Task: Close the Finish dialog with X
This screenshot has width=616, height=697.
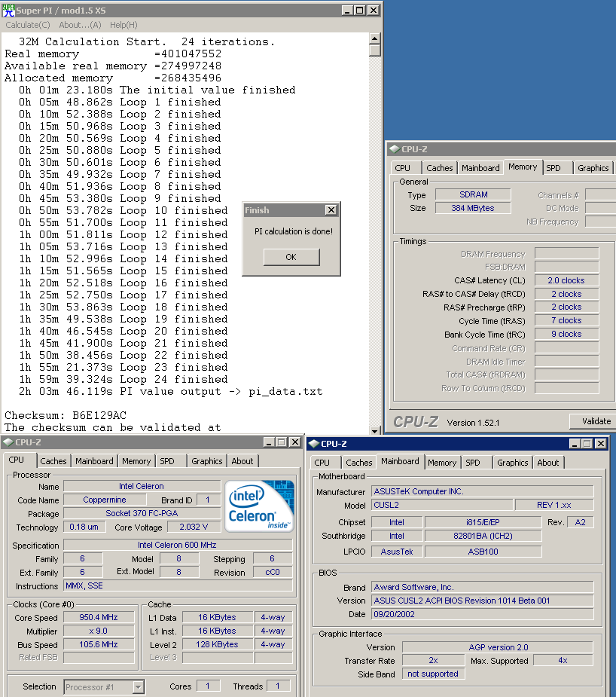Action: [331, 210]
